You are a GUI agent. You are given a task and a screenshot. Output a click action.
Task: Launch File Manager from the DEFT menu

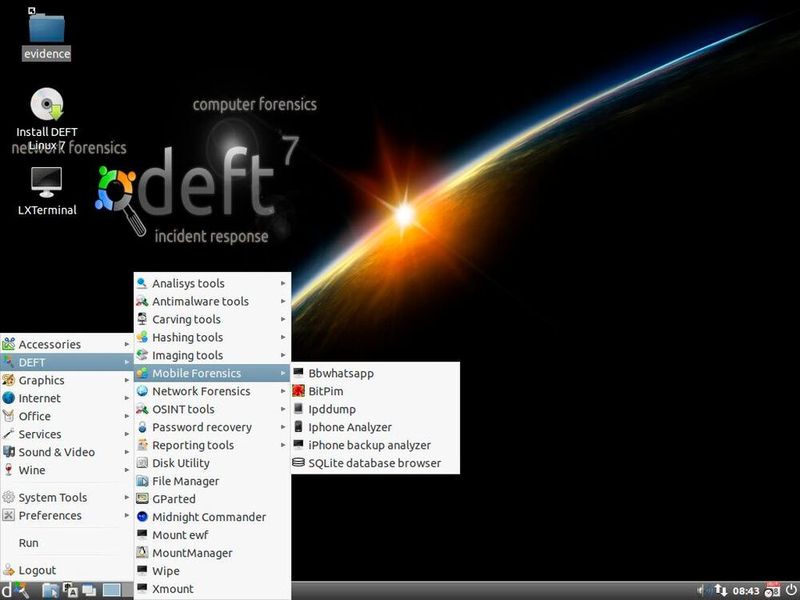pyautogui.click(x=212, y=481)
